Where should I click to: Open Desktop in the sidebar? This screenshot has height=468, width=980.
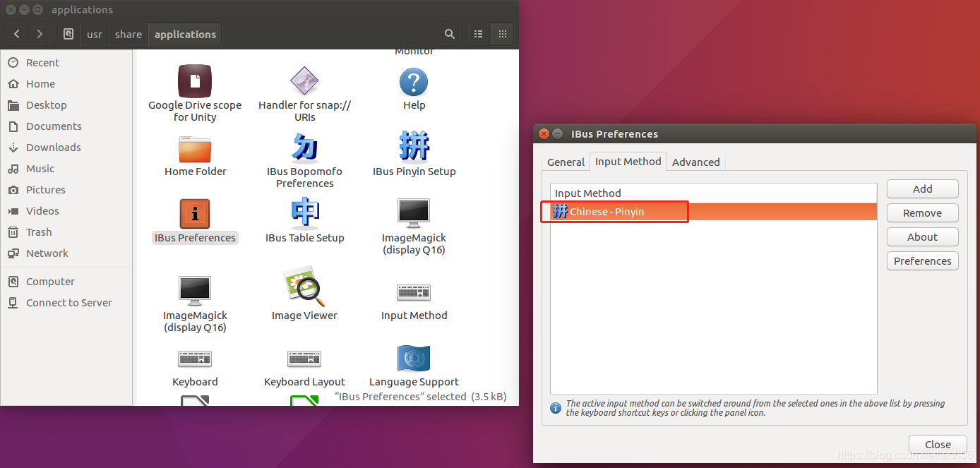tap(66, 105)
